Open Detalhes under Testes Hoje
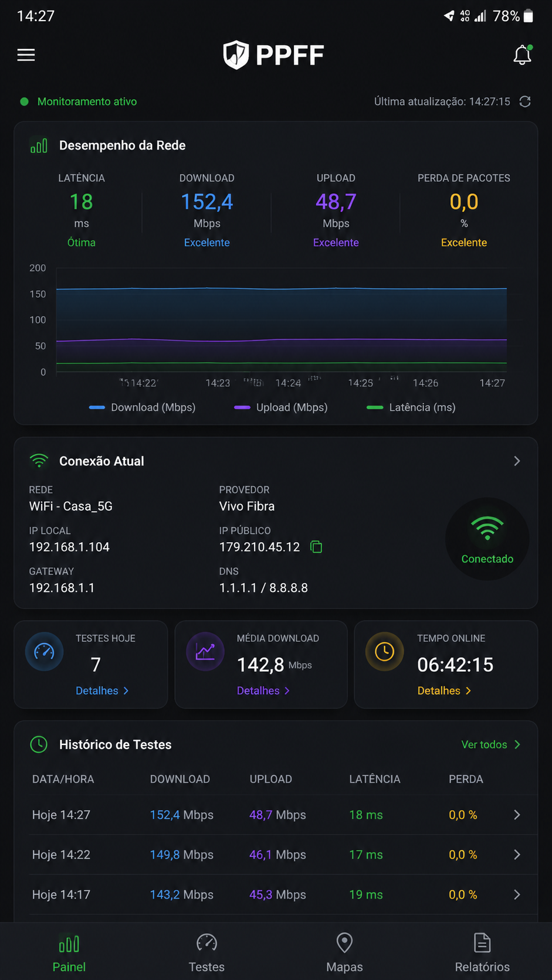This screenshot has width=552, height=980. coord(102,690)
